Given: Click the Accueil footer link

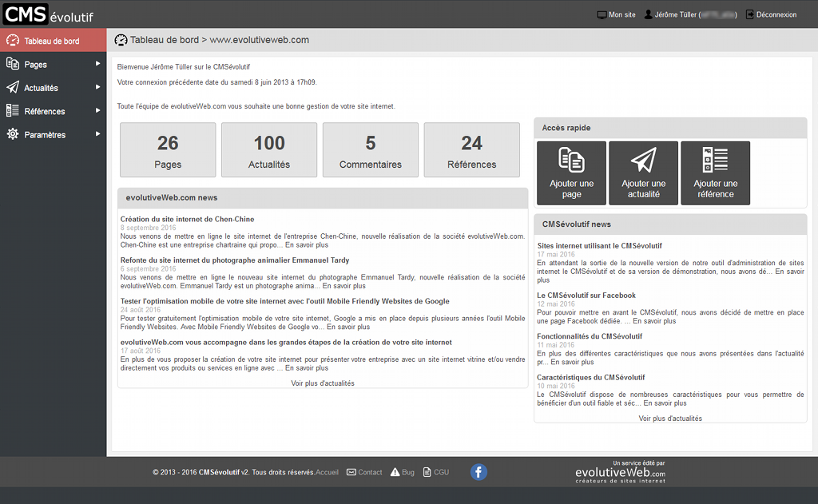Looking at the screenshot, I should 327,472.
